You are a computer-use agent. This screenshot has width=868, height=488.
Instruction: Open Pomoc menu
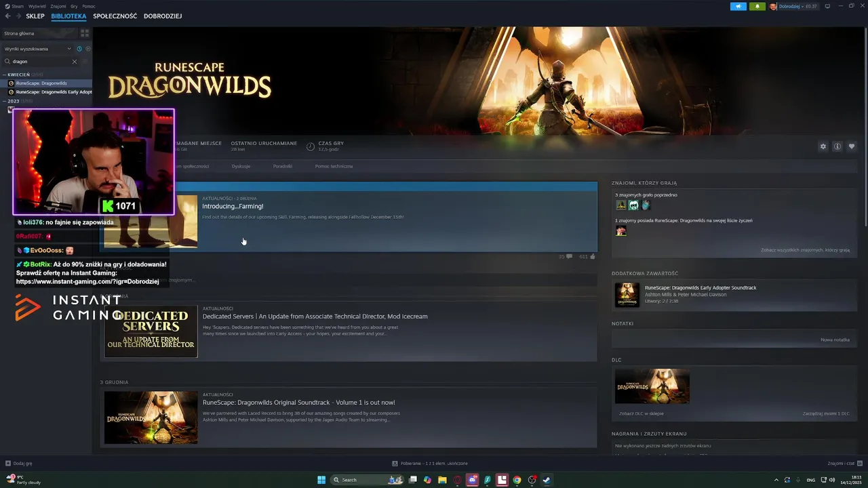pyautogui.click(x=89, y=6)
